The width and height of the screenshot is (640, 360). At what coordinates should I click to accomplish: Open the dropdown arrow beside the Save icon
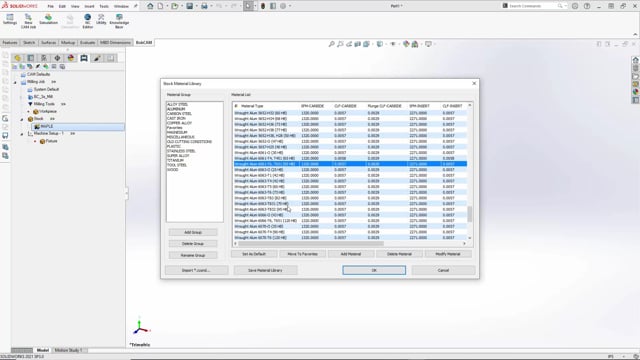pos(196,6)
